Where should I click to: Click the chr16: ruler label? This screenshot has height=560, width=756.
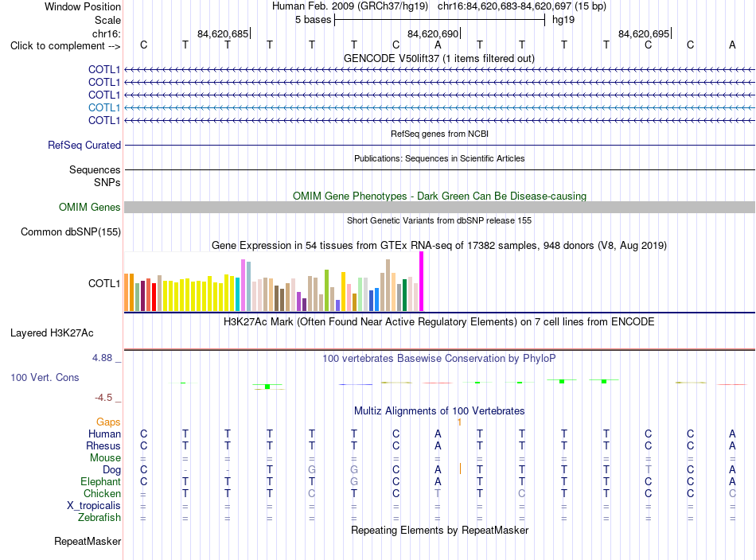106,33
